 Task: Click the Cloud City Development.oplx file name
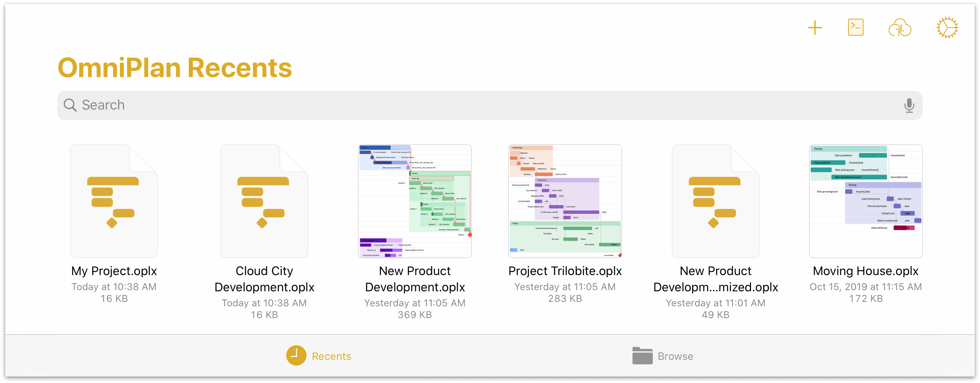[x=264, y=279]
